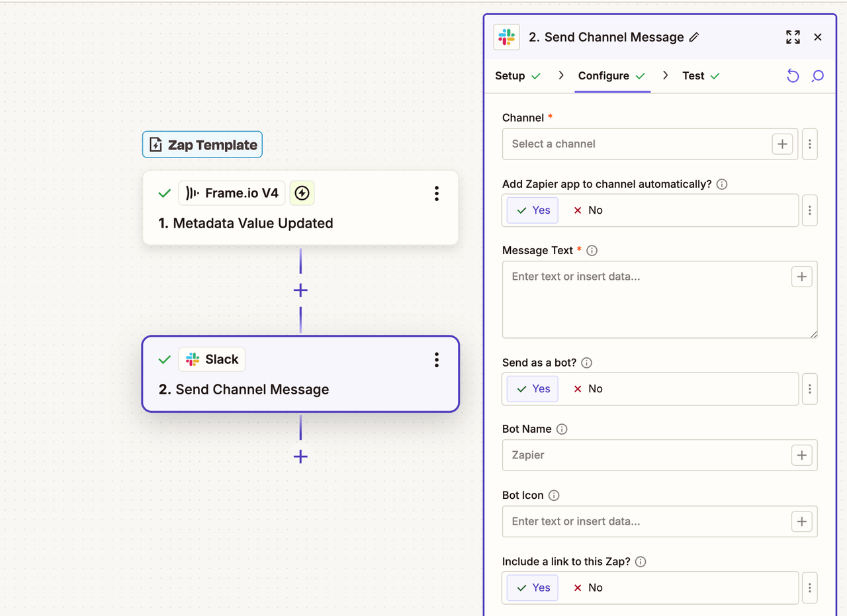Image resolution: width=847 pixels, height=616 pixels.
Task: Click the undo arrow icon in panel
Action: pyautogui.click(x=792, y=76)
